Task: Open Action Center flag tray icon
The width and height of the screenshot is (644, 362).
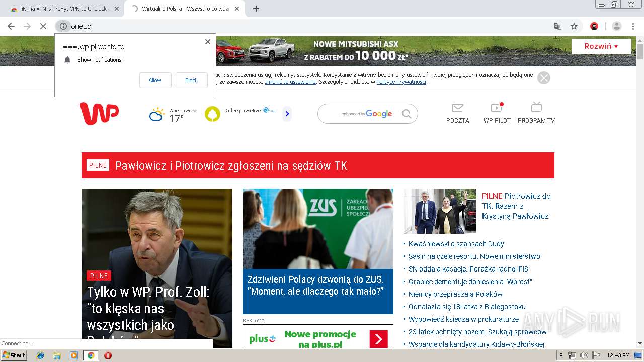Action: pos(596,355)
